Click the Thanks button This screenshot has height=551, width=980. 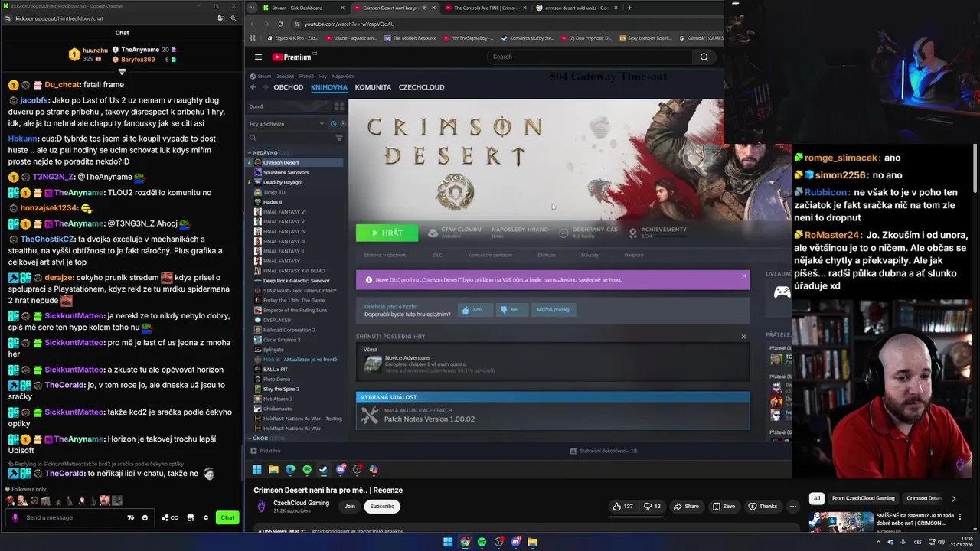(763, 506)
